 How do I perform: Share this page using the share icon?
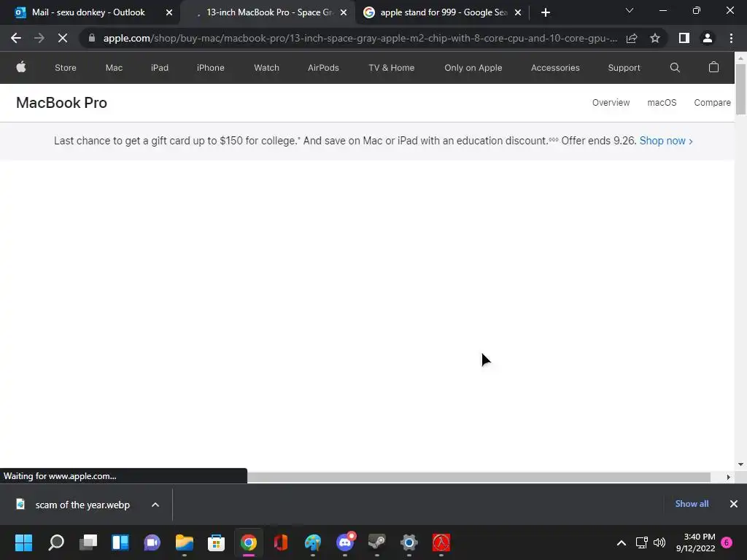click(x=632, y=38)
